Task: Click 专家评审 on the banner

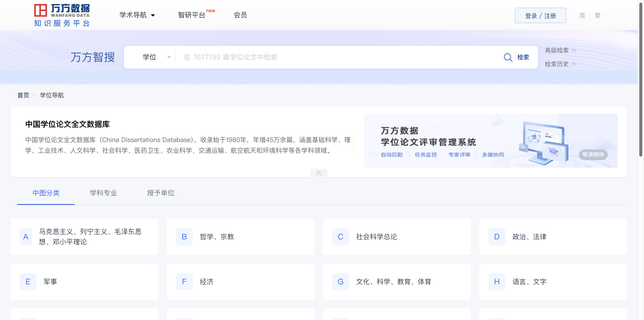Action: (459, 155)
